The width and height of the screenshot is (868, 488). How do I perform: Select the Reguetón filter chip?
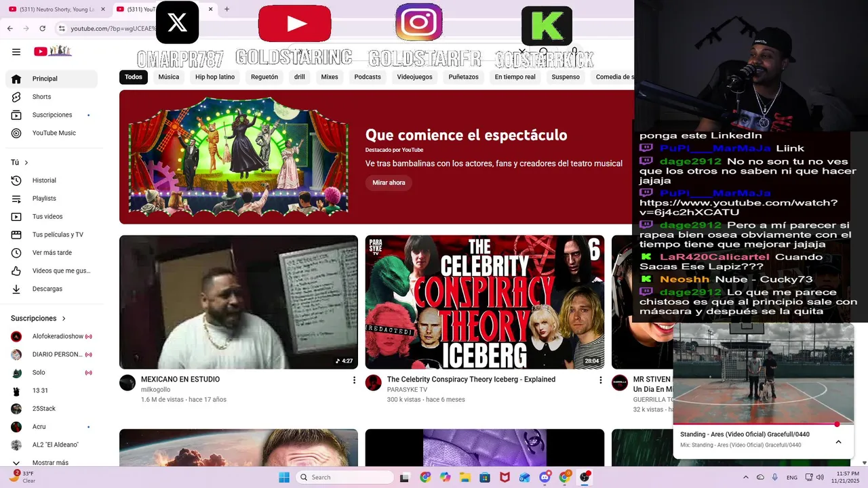point(264,77)
